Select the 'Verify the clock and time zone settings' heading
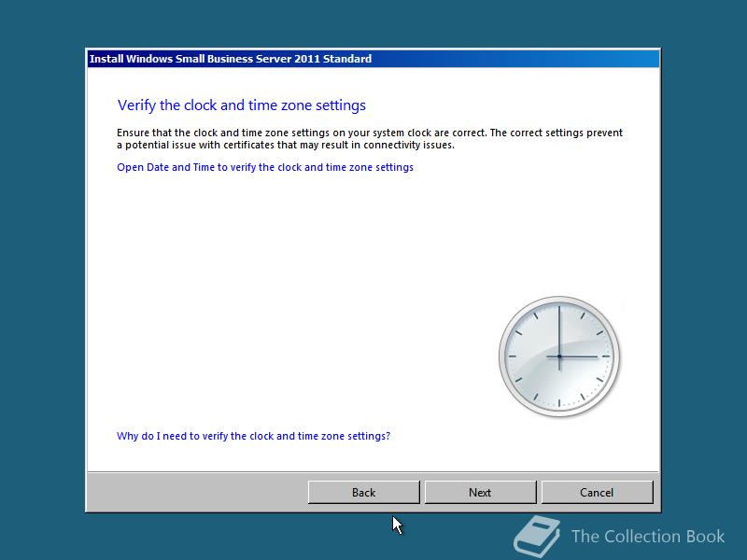The height and width of the screenshot is (560, 747). click(x=242, y=105)
